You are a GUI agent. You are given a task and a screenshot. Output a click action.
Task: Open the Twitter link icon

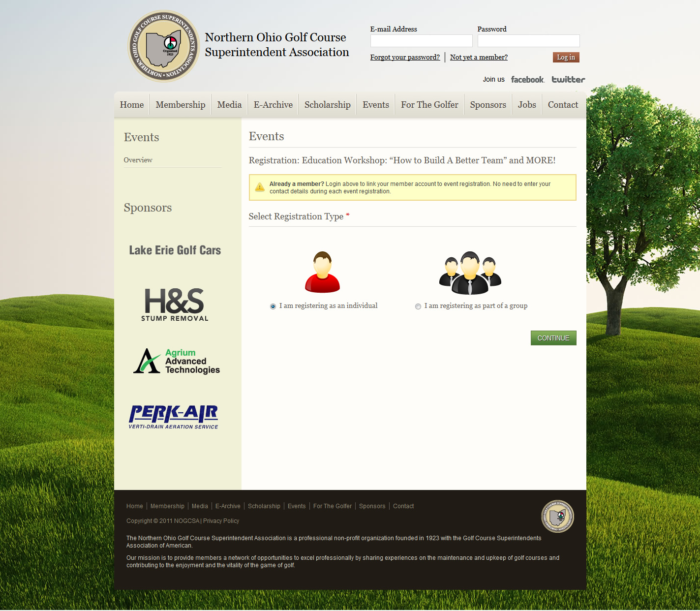[x=568, y=79]
